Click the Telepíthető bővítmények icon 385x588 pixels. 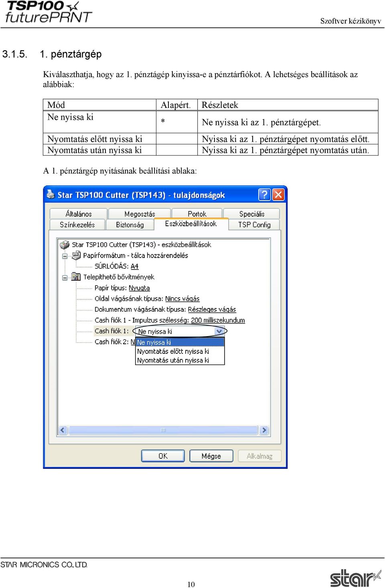click(76, 277)
